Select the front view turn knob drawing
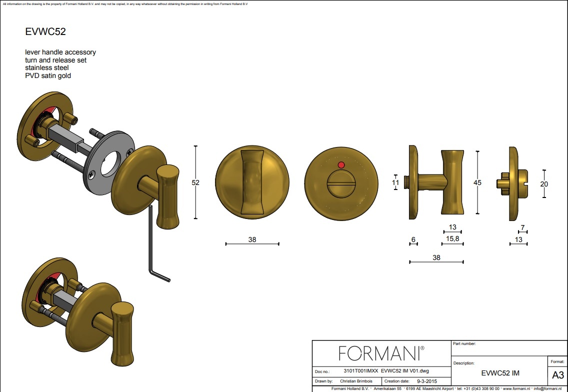The height and width of the screenshot is (392, 568). click(x=252, y=182)
